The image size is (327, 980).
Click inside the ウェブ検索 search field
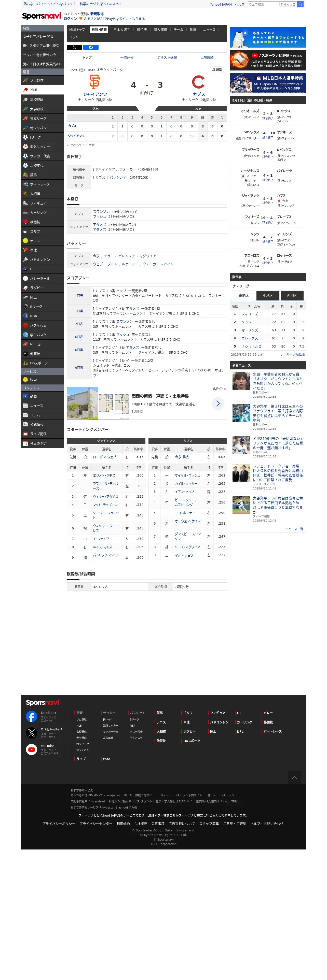pos(263,5)
